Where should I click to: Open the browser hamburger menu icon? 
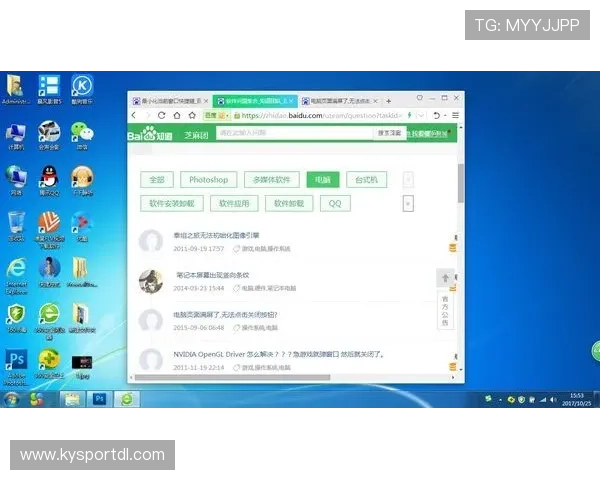tap(455, 115)
